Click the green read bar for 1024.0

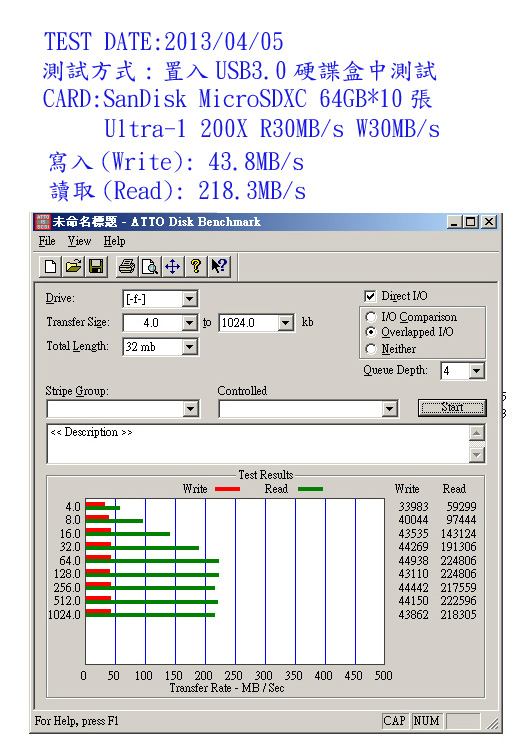150,615
